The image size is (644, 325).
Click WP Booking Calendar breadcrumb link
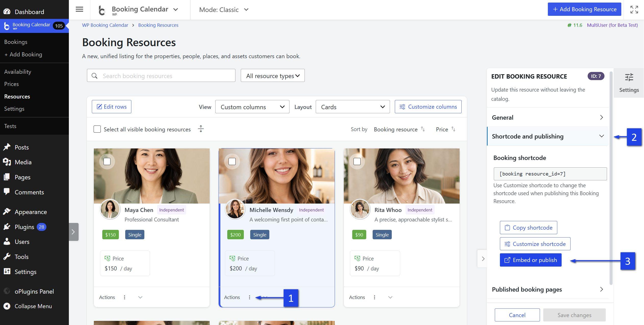click(105, 25)
